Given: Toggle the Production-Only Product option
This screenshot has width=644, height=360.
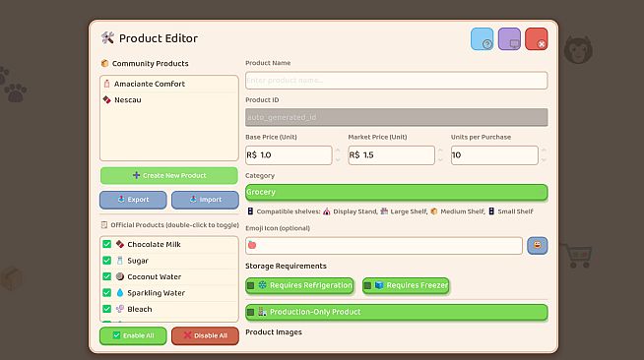Looking at the screenshot, I should pos(396,312).
